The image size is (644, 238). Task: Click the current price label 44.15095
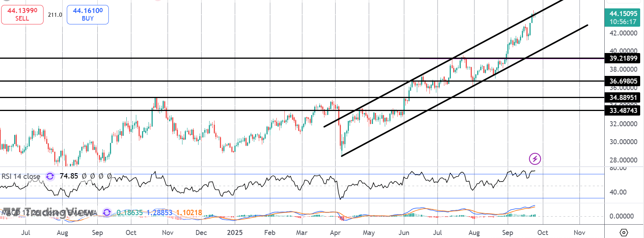coord(623,14)
